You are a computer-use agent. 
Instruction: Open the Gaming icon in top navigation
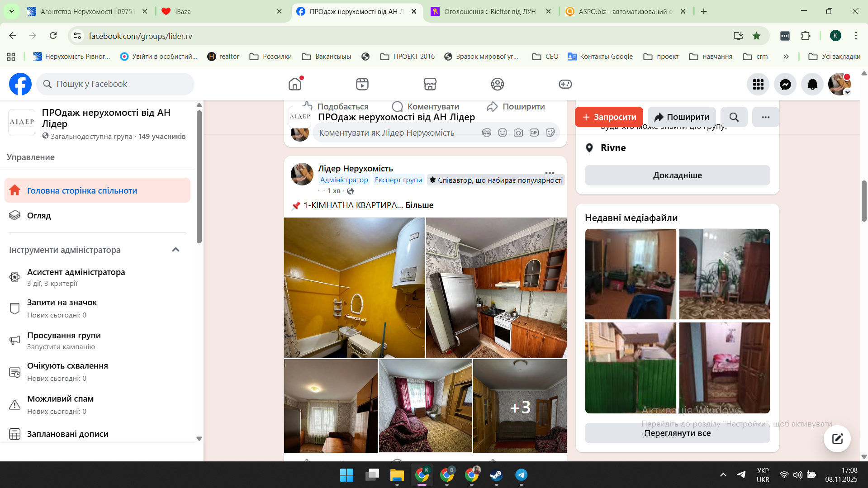point(565,84)
